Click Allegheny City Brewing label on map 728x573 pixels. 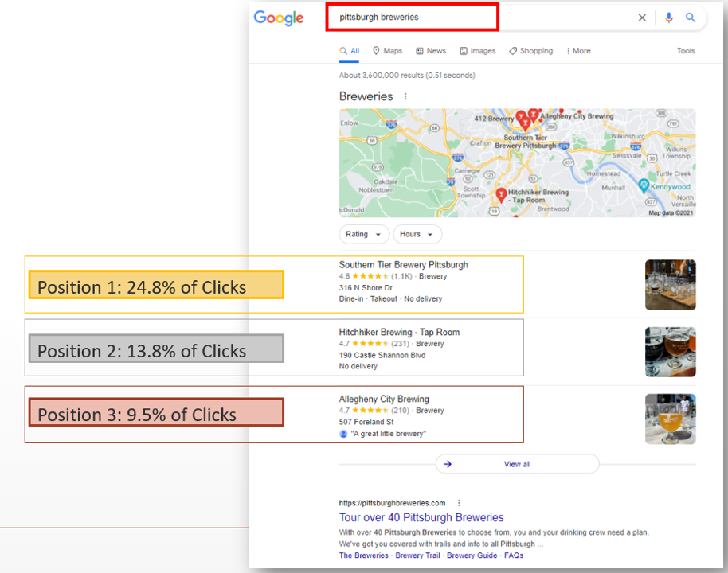click(x=577, y=116)
